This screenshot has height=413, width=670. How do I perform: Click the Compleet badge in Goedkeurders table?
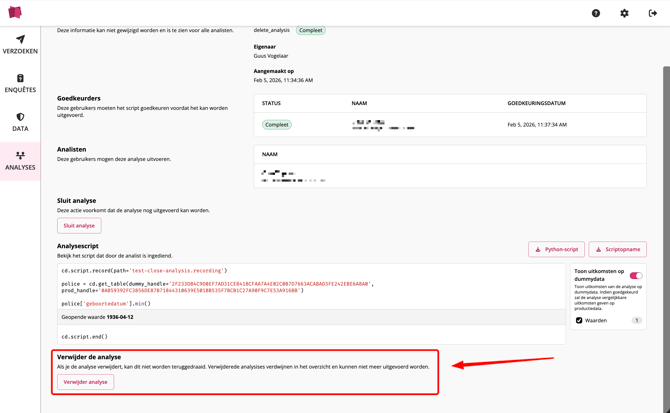pos(277,125)
